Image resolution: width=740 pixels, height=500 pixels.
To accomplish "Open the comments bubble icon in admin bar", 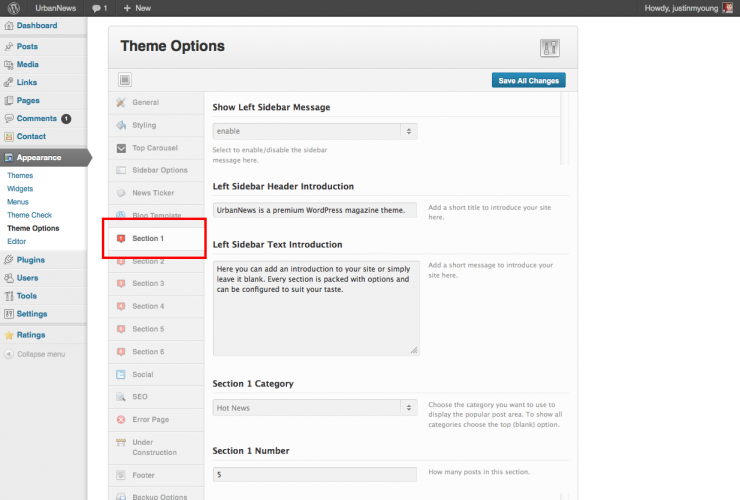I will point(97,8).
